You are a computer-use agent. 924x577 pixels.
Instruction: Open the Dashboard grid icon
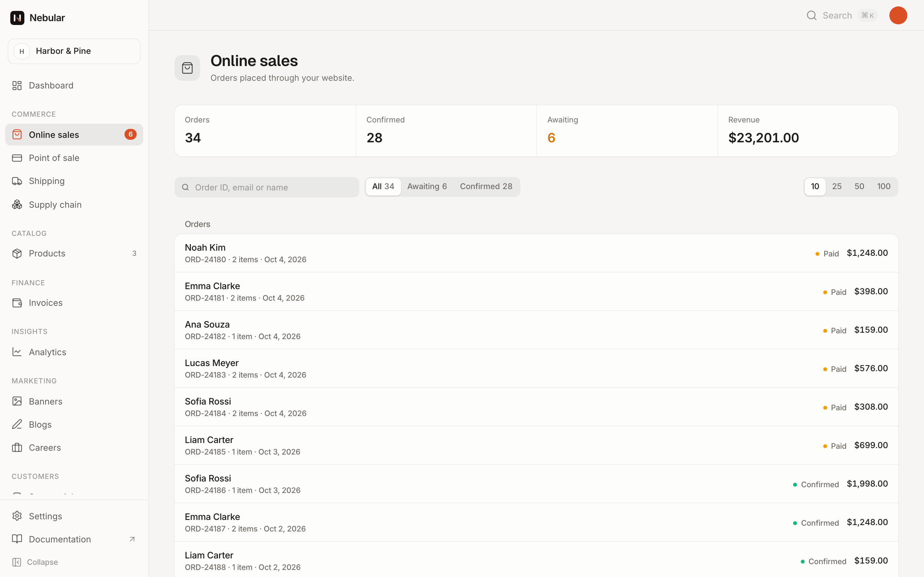pos(17,86)
